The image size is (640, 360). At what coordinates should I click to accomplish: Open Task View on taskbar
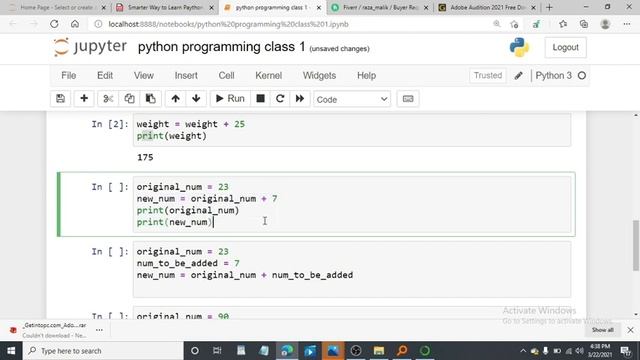[217, 351]
